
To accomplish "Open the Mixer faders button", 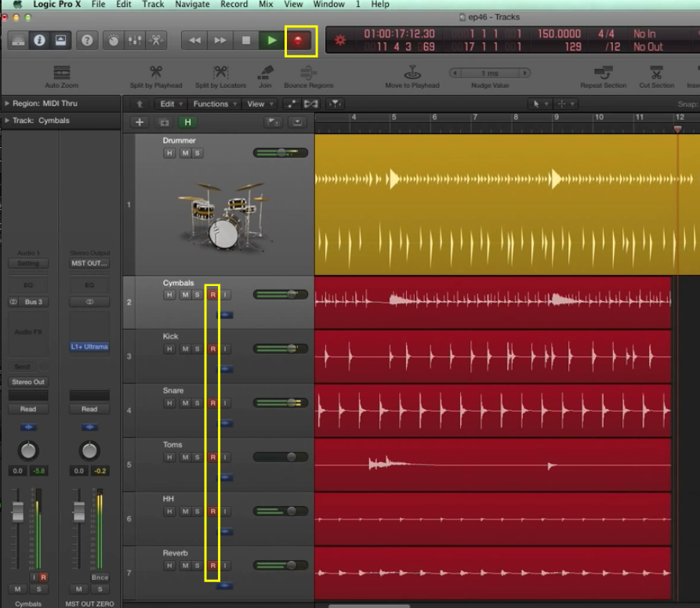I will tap(135, 41).
